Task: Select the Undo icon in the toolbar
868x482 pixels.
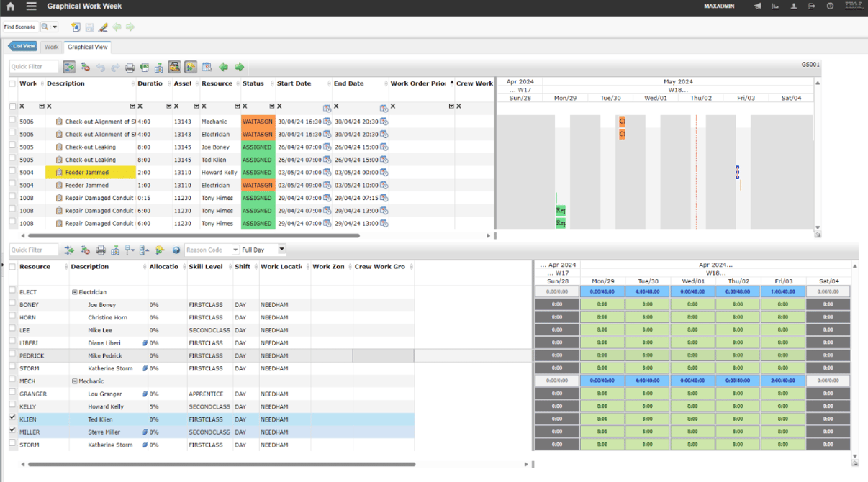Action: point(101,66)
